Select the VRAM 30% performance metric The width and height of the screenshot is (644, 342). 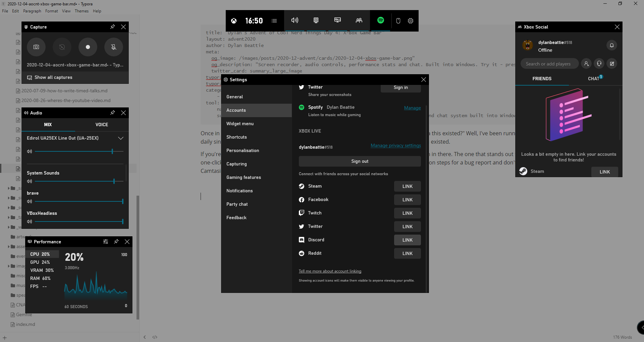pos(42,270)
